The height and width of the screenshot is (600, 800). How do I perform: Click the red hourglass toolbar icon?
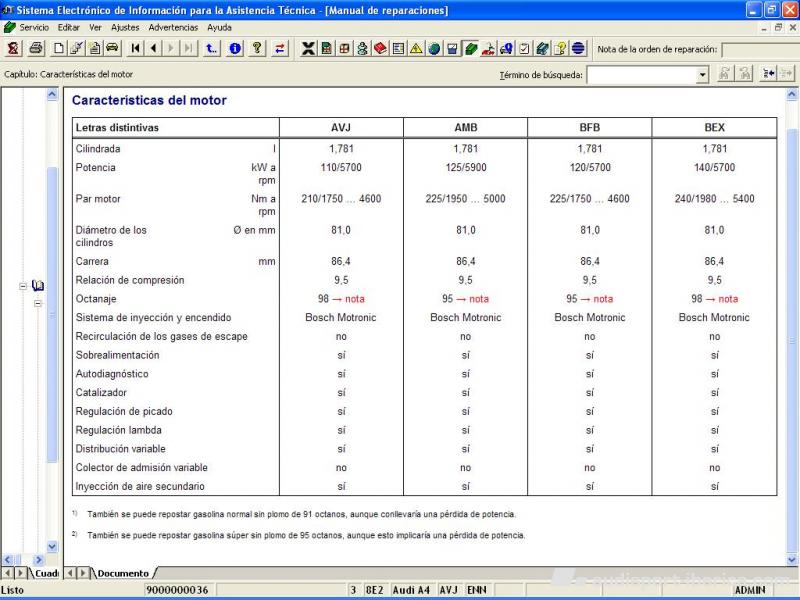tap(13, 48)
